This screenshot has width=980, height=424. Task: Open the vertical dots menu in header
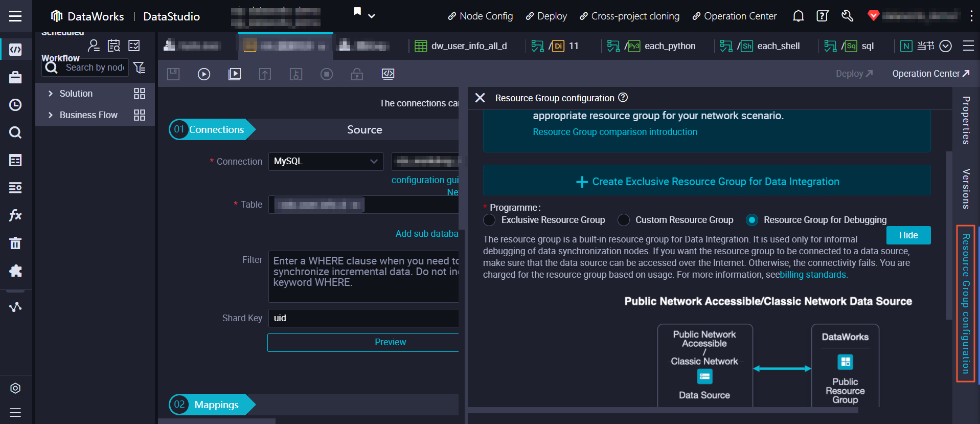(971, 16)
